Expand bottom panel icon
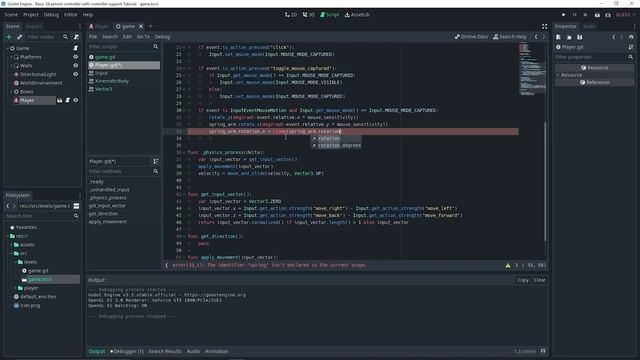This screenshot has width=640, height=360. 543,351
